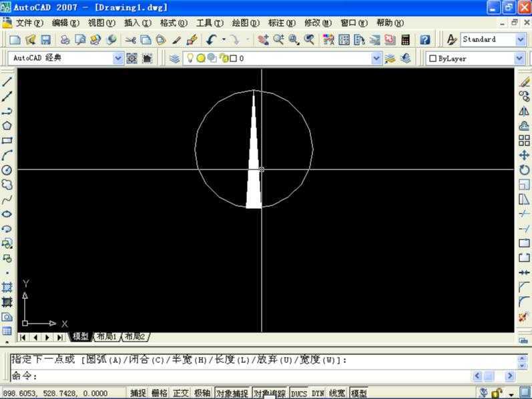Screen dimensions: 532x399
Task: Expand the undo history arrow
Action: point(224,39)
